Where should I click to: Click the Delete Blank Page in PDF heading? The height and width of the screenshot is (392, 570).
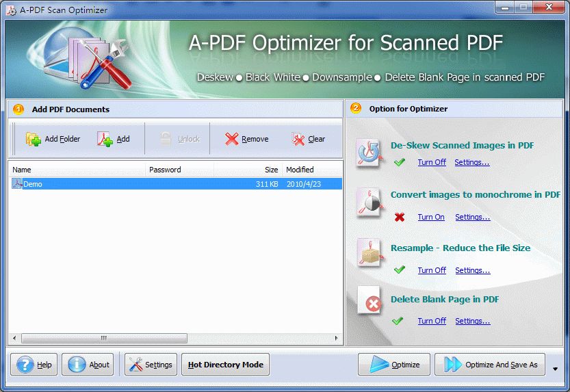tap(445, 300)
